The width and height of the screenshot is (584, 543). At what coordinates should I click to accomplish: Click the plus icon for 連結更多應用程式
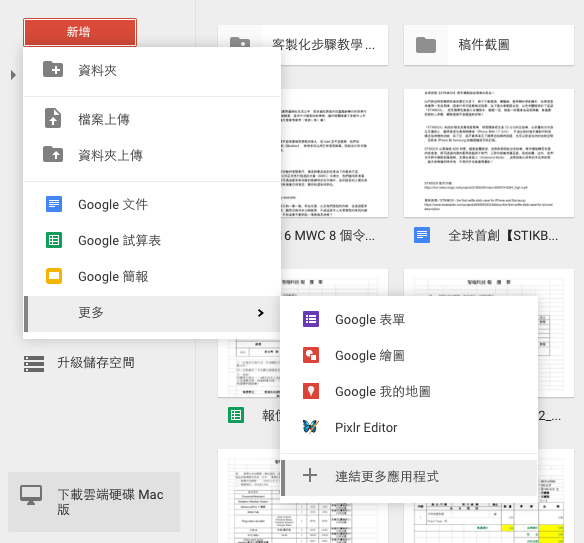(x=310, y=476)
